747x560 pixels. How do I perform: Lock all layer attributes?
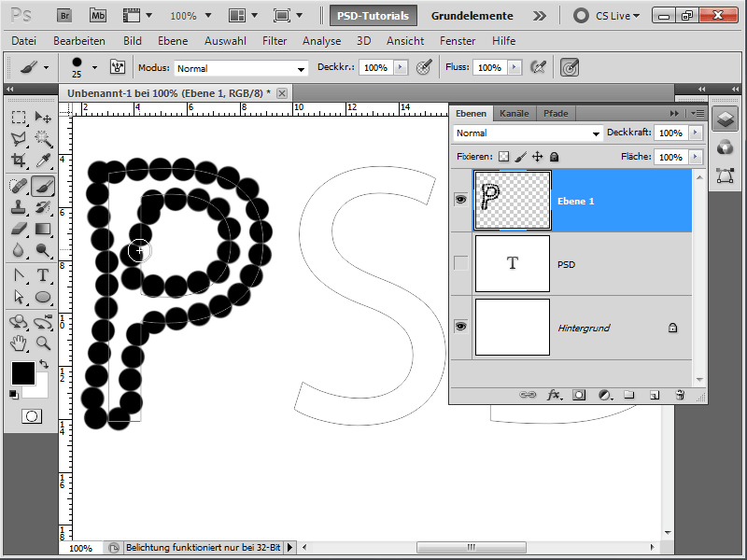(x=554, y=156)
